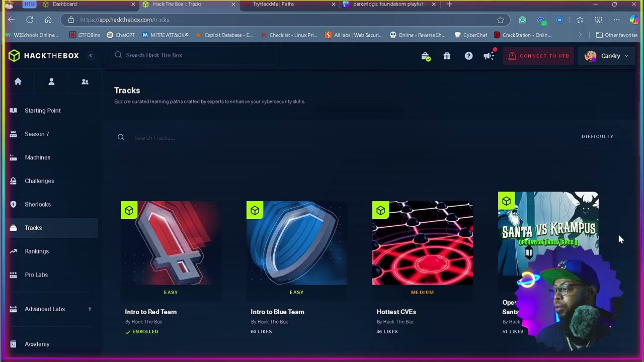Switch to the parkerlogic foundations playlist tab
The image size is (644, 362).
point(389,4)
